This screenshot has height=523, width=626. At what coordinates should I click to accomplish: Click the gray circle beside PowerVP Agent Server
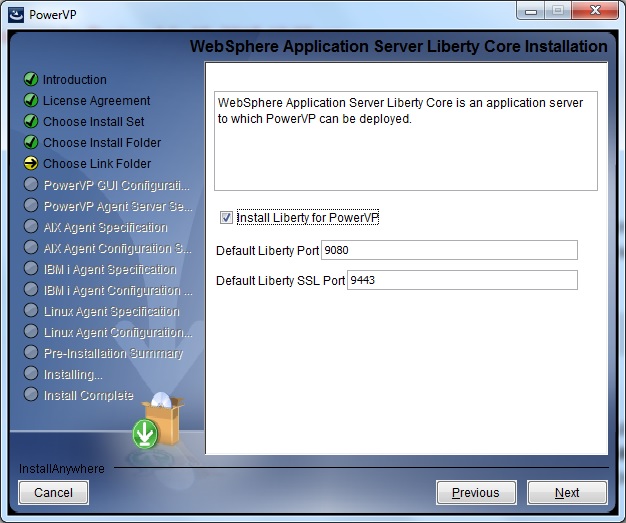(x=31, y=205)
